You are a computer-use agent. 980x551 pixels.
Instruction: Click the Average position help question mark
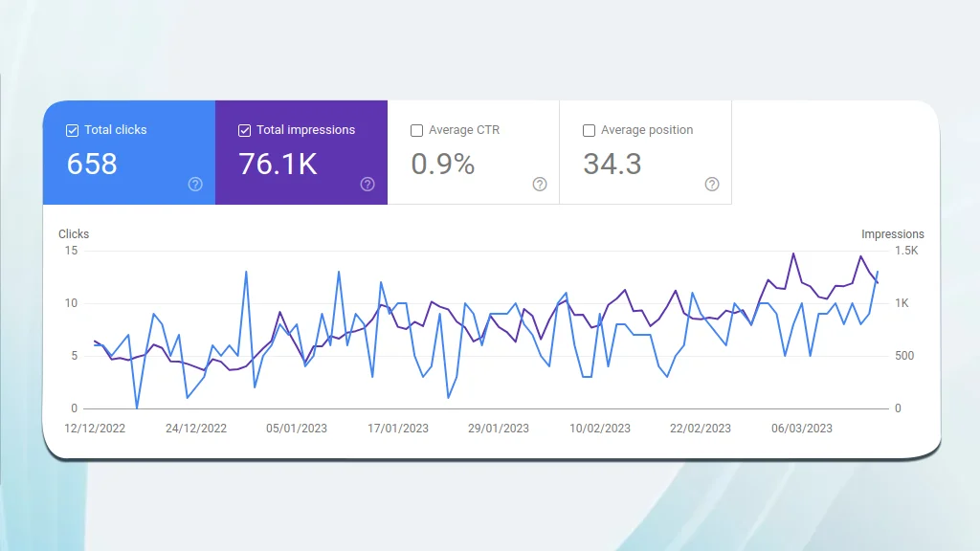[712, 185]
